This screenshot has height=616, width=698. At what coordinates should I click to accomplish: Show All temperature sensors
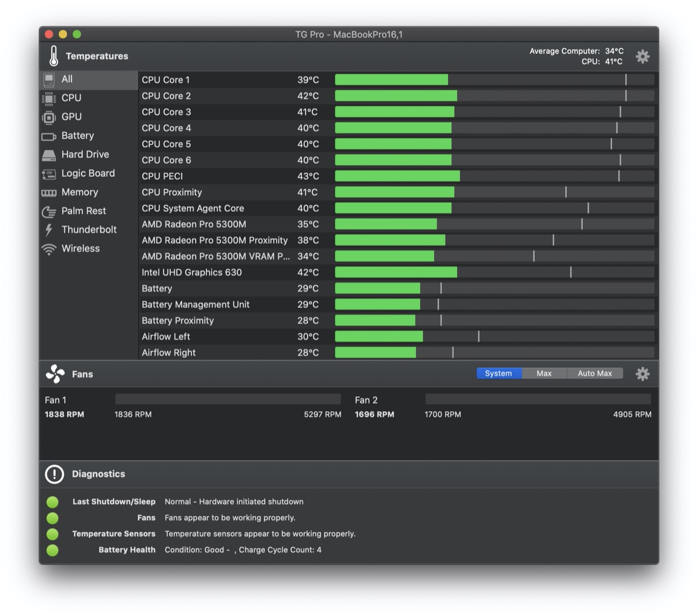point(67,79)
